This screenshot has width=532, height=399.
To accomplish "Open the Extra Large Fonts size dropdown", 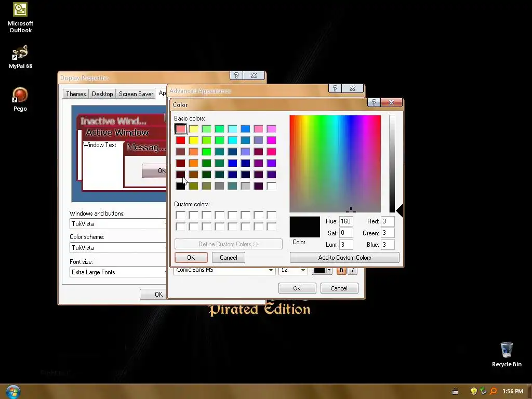I will click(x=118, y=272).
